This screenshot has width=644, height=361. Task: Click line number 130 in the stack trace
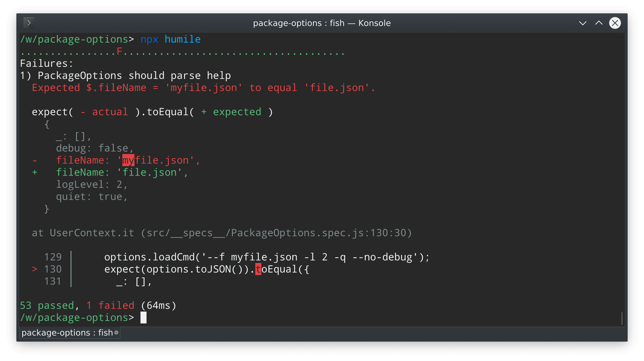pyautogui.click(x=53, y=269)
